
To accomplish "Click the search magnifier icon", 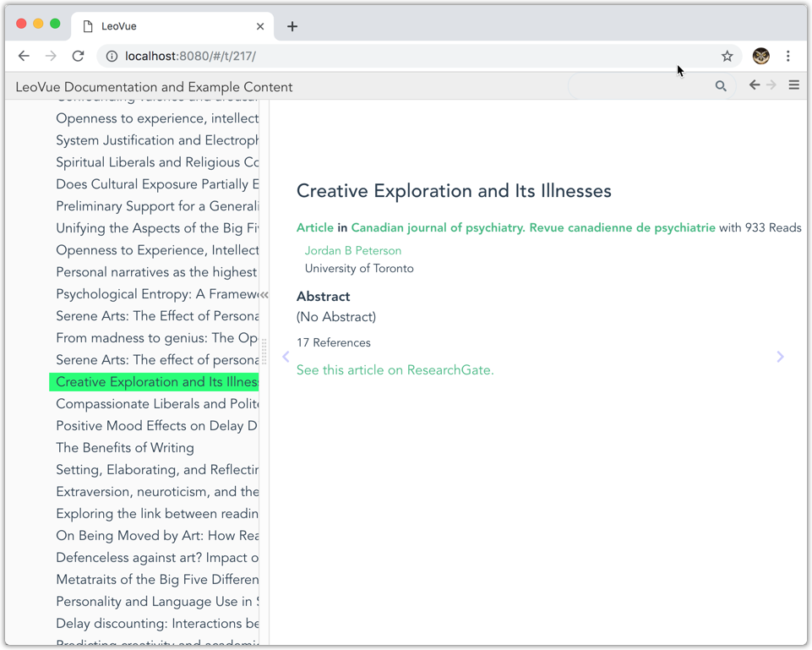I will point(721,86).
